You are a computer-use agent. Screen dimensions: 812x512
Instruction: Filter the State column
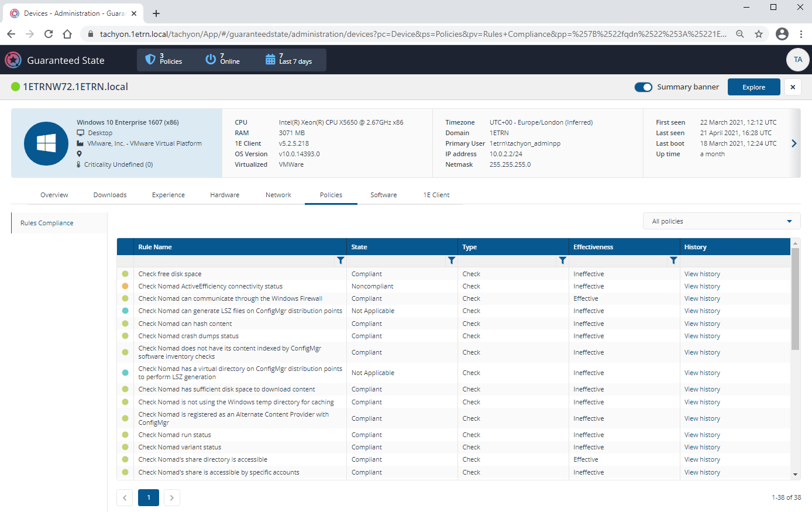coord(452,260)
